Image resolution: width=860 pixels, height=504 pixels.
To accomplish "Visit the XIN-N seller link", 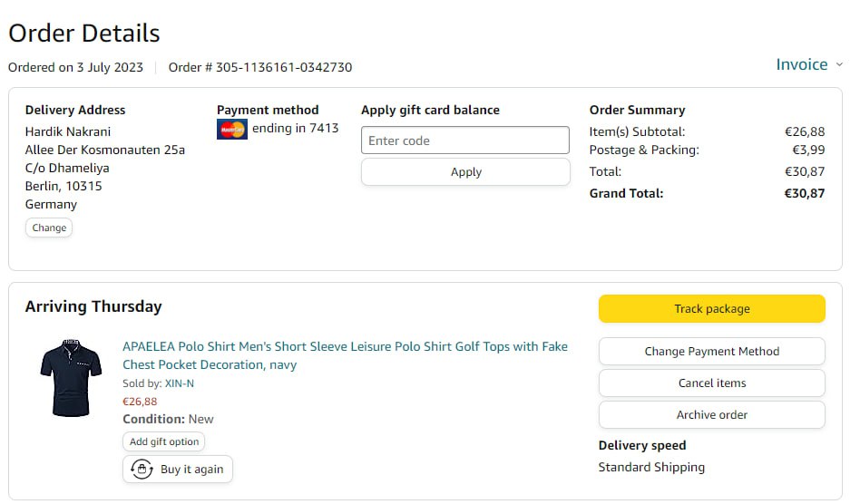I will (x=180, y=383).
